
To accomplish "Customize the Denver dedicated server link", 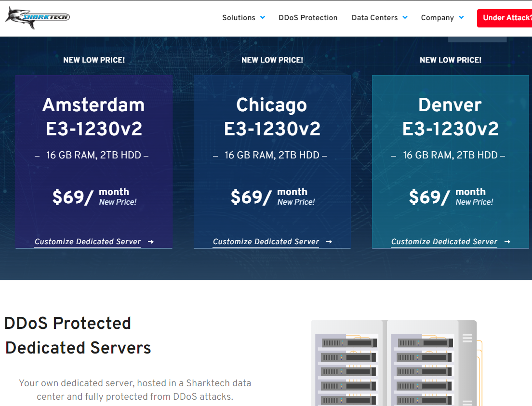I will tap(444, 242).
